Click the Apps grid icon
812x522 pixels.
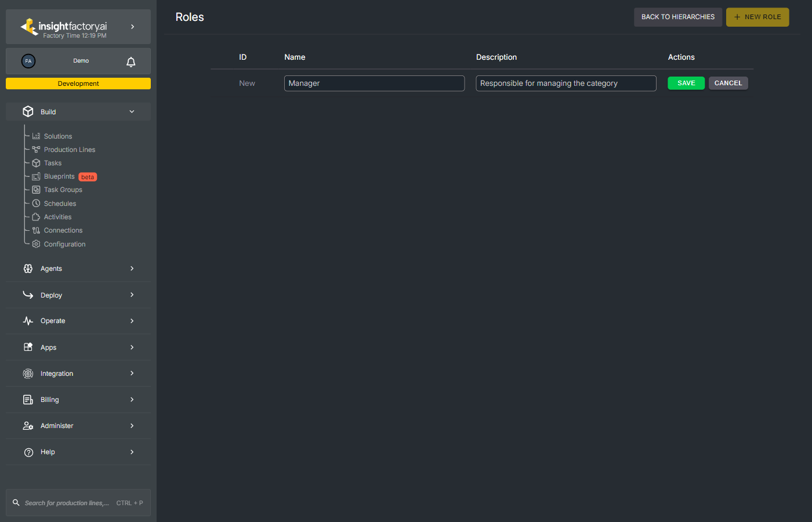pos(28,347)
